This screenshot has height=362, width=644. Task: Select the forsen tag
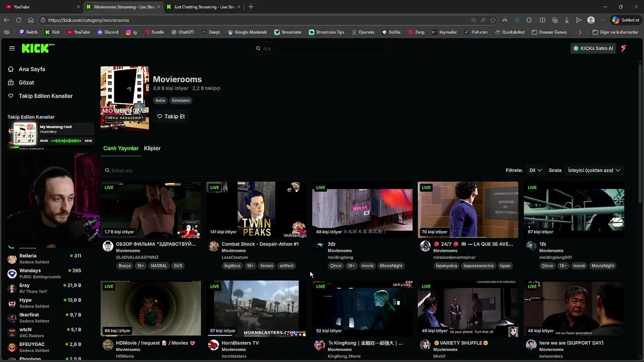267,266
